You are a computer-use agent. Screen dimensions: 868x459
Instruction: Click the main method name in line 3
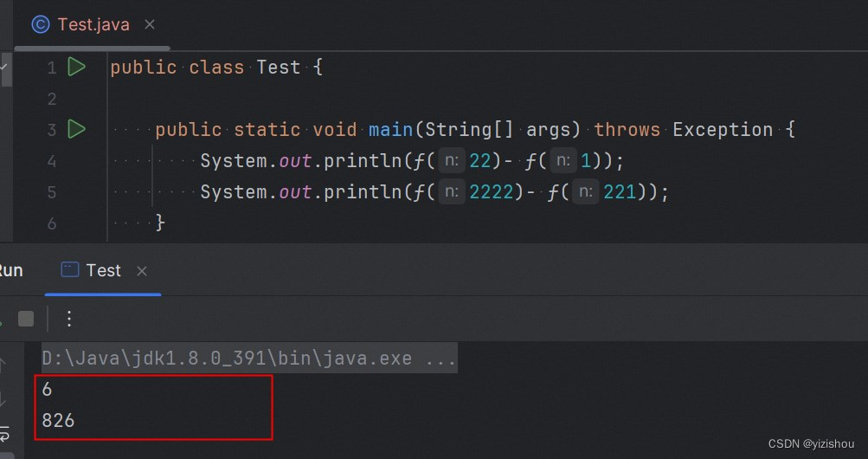pyautogui.click(x=391, y=130)
